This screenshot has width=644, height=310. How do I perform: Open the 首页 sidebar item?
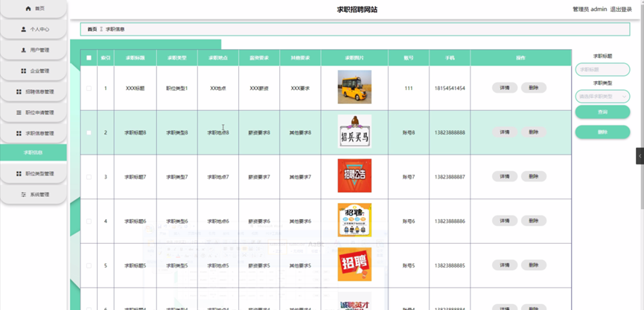click(34, 9)
